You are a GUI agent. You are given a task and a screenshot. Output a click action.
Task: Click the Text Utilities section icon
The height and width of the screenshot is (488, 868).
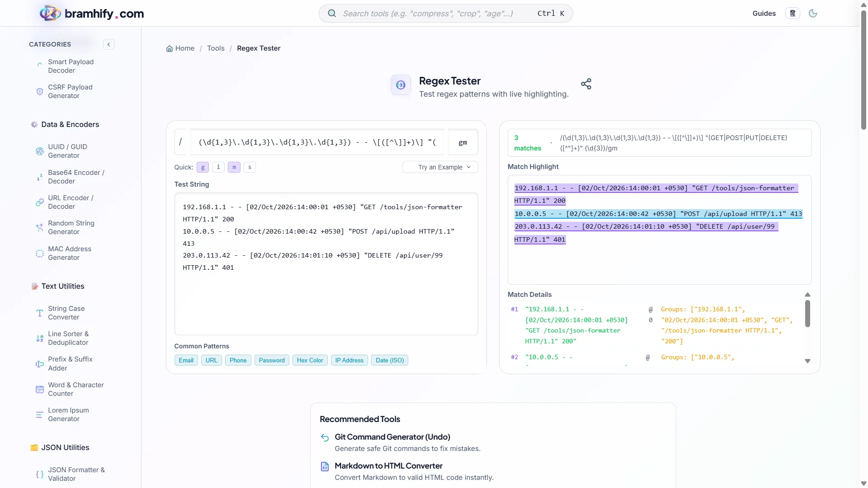point(35,286)
